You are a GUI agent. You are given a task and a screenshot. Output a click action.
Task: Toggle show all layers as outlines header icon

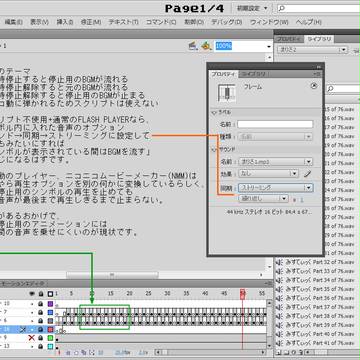(50, 294)
